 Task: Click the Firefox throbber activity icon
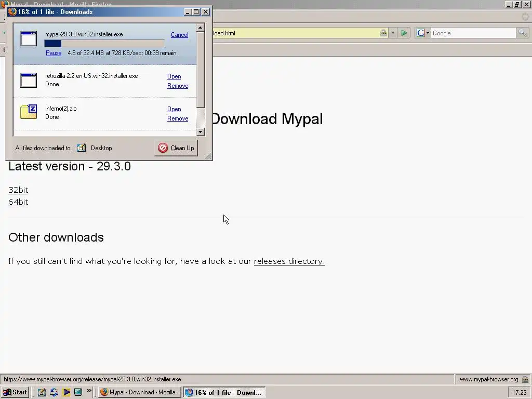[525, 16]
